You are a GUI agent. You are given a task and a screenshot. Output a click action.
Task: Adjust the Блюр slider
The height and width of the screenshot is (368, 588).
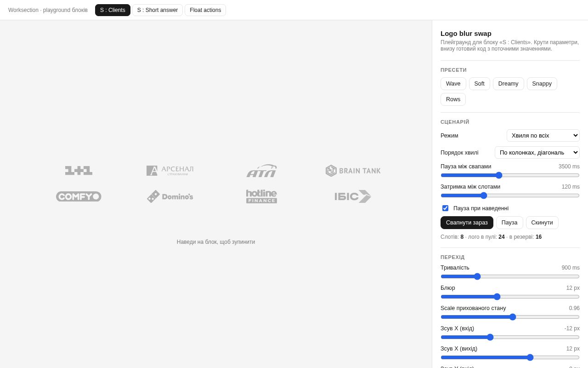coord(510,297)
